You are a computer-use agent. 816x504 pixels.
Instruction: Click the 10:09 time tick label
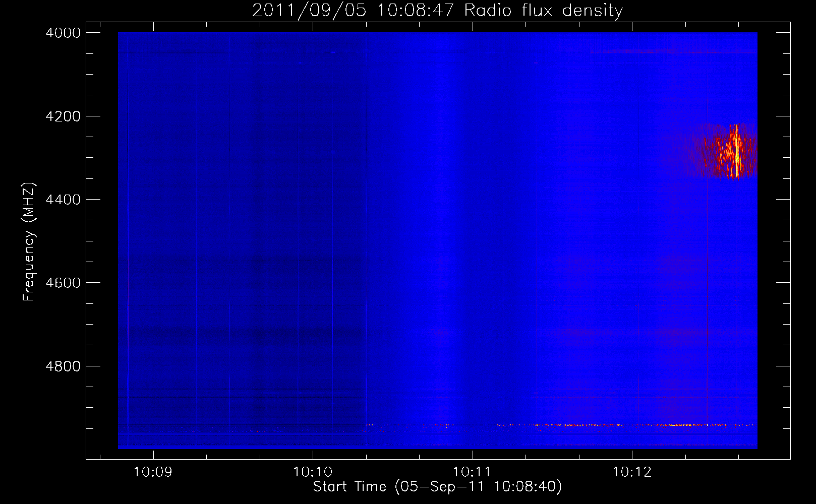pos(153,472)
